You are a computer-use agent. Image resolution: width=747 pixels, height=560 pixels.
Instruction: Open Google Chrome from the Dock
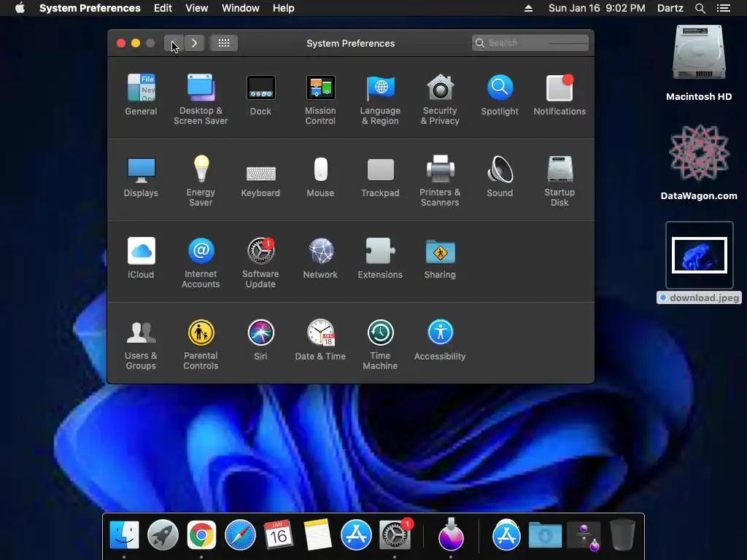click(x=201, y=534)
